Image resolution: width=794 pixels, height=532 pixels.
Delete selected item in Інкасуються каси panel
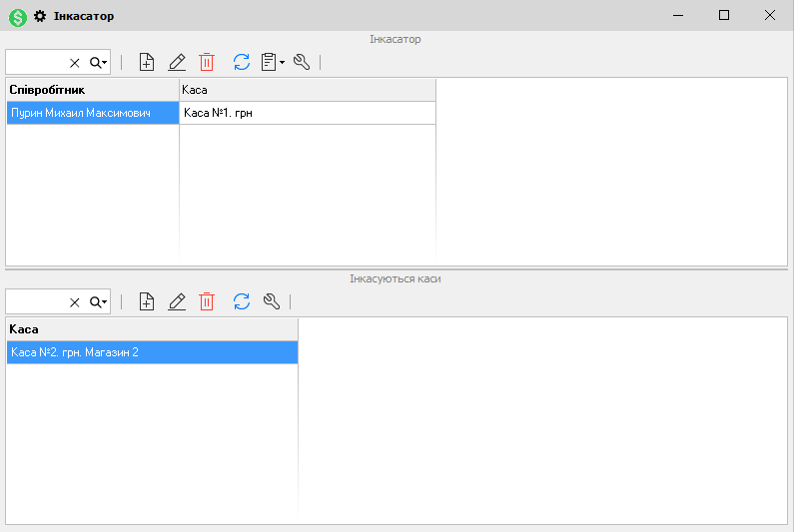coord(207,301)
